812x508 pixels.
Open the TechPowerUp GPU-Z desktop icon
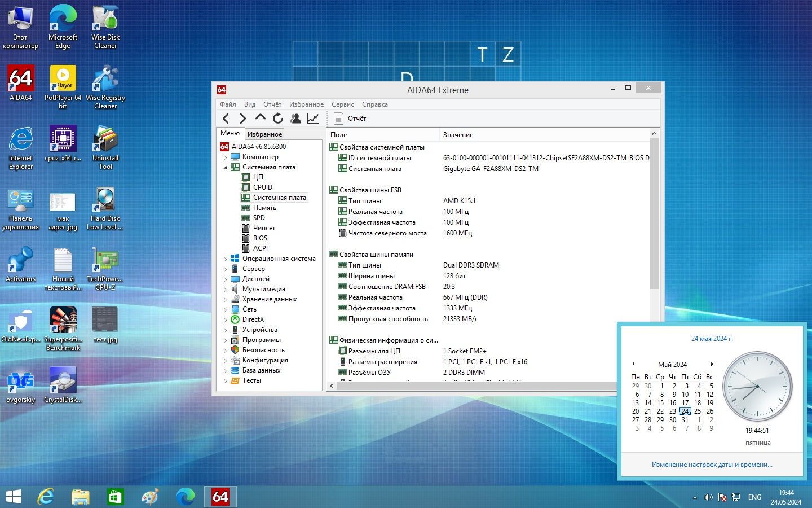105,269
